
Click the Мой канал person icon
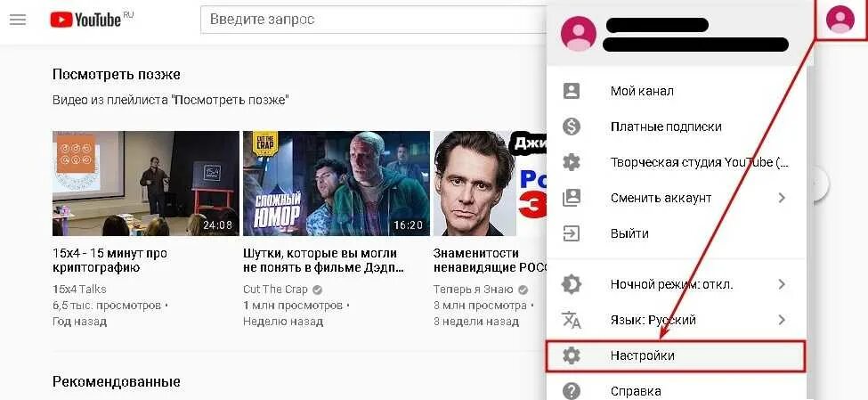coord(571,91)
